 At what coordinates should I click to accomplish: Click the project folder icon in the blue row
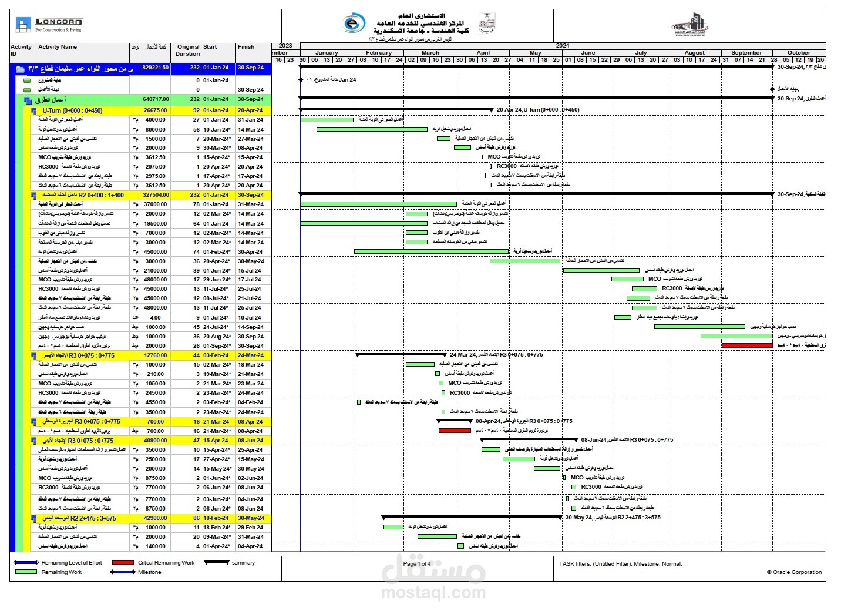tap(20, 69)
